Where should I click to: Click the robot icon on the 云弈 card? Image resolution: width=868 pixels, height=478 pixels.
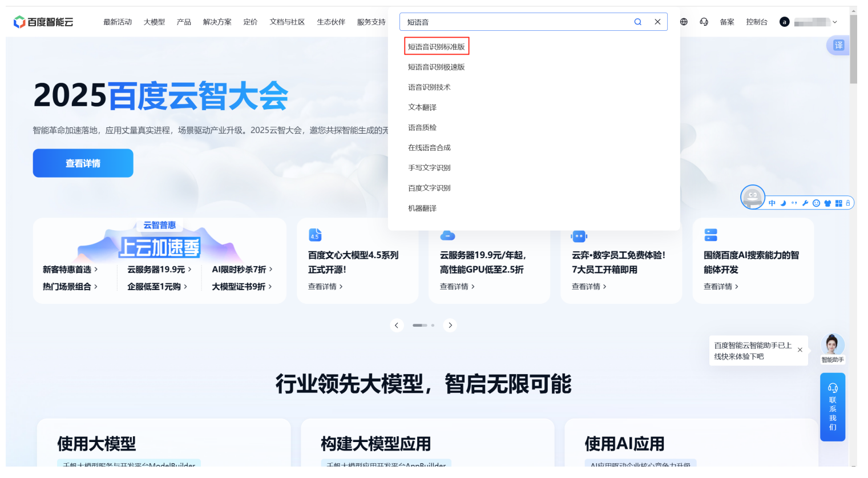tap(579, 236)
